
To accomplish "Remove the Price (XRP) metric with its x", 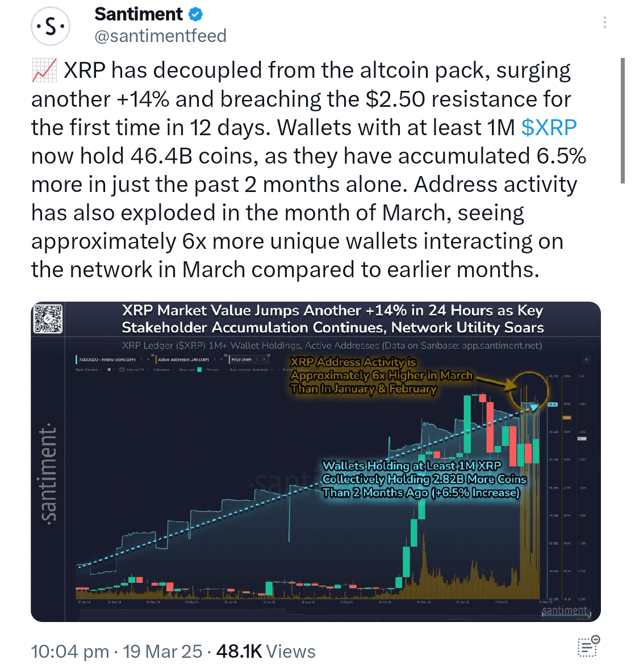I will click(x=268, y=356).
